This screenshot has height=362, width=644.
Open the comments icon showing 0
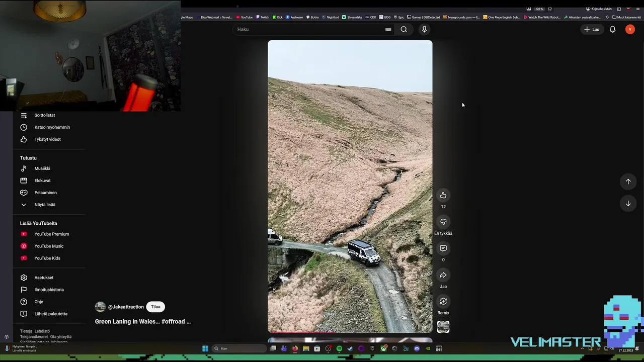[443, 248]
